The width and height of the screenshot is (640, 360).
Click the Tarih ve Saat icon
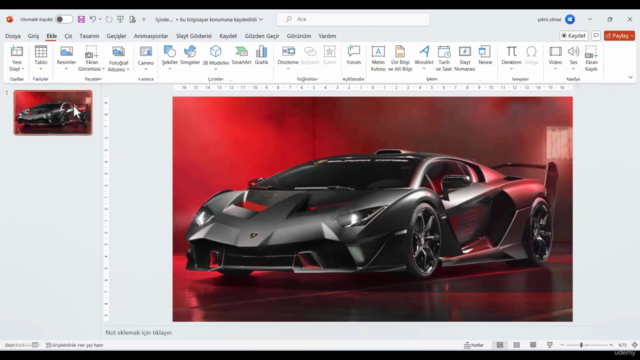point(444,51)
